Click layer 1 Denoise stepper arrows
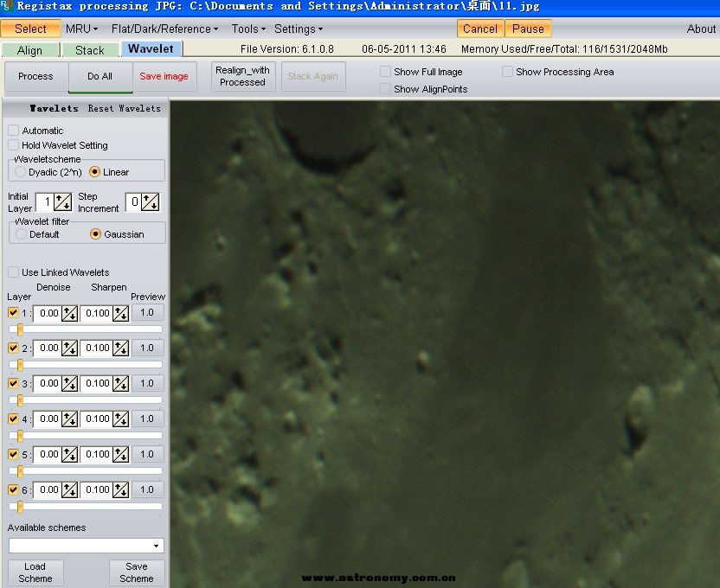This screenshot has height=588, width=720. 70,314
